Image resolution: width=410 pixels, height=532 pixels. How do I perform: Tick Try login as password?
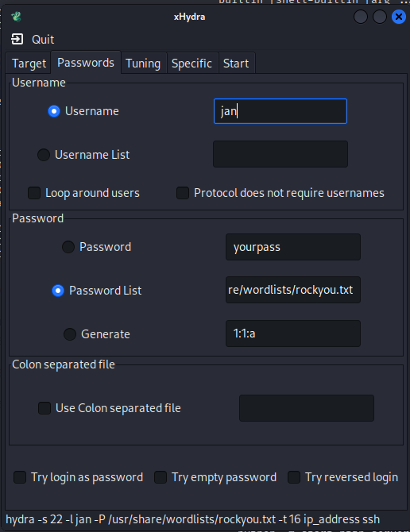pos(20,477)
